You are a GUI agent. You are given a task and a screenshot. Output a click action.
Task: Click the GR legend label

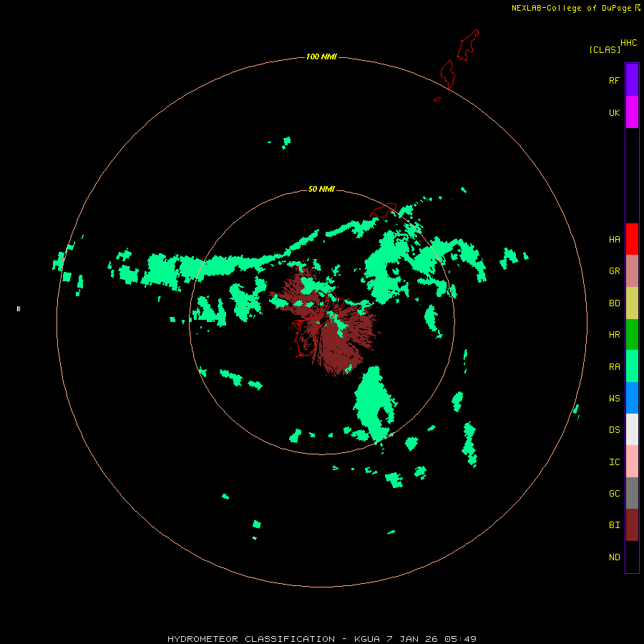click(x=614, y=271)
